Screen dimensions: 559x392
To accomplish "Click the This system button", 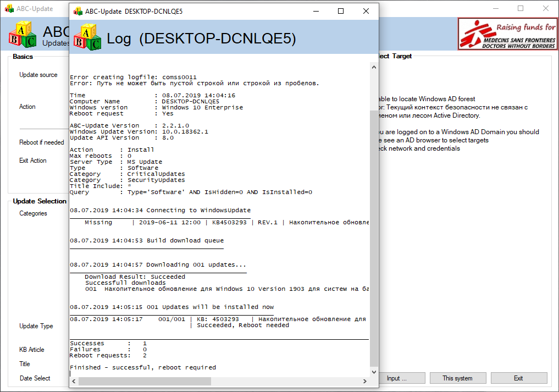I will pyautogui.click(x=458, y=378).
